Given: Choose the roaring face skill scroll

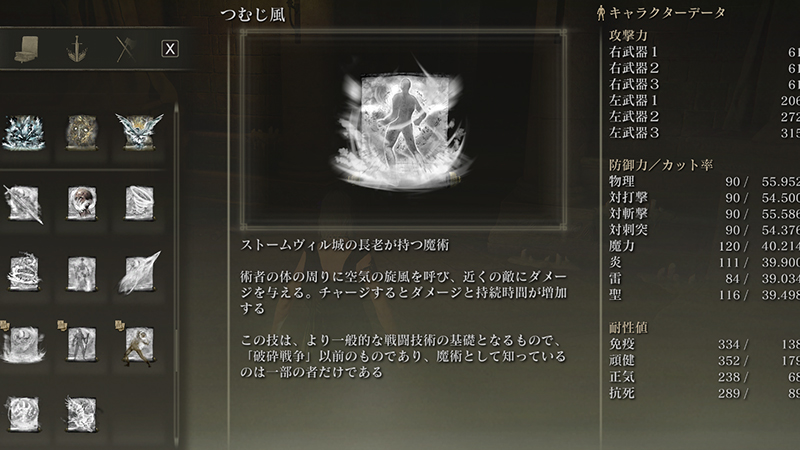Looking at the screenshot, I should coord(82,203).
